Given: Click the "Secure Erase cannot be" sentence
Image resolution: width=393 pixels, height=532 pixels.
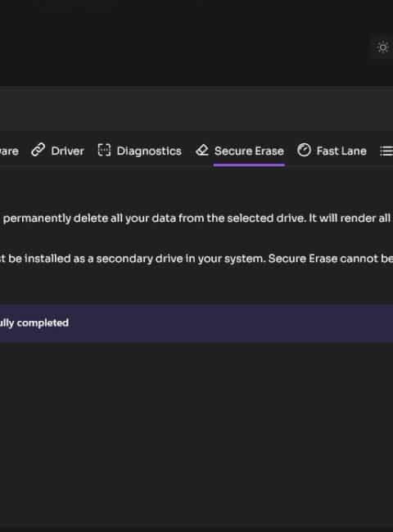Looking at the screenshot, I should pos(331,259).
